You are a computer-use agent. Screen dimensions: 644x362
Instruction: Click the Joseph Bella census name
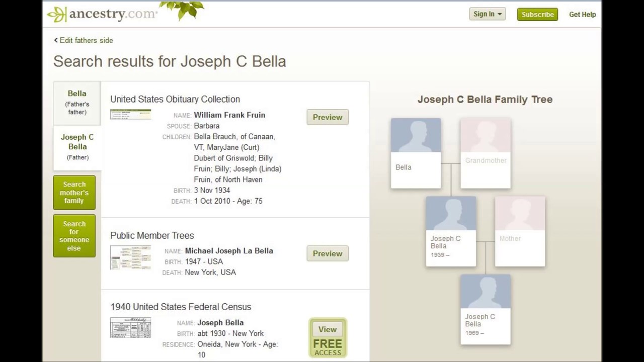(x=220, y=322)
